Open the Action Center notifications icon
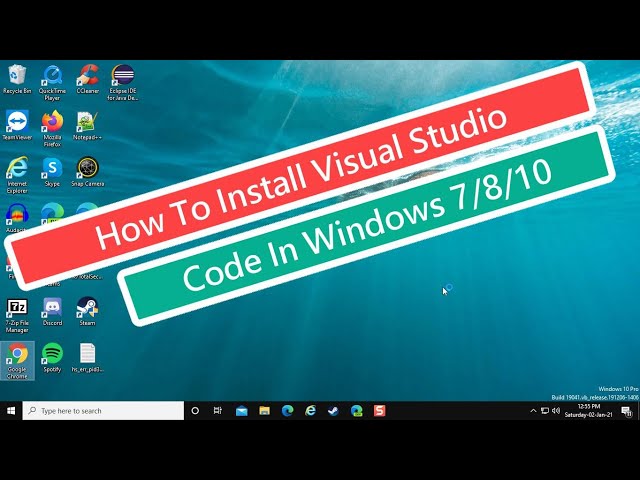 pos(627,411)
